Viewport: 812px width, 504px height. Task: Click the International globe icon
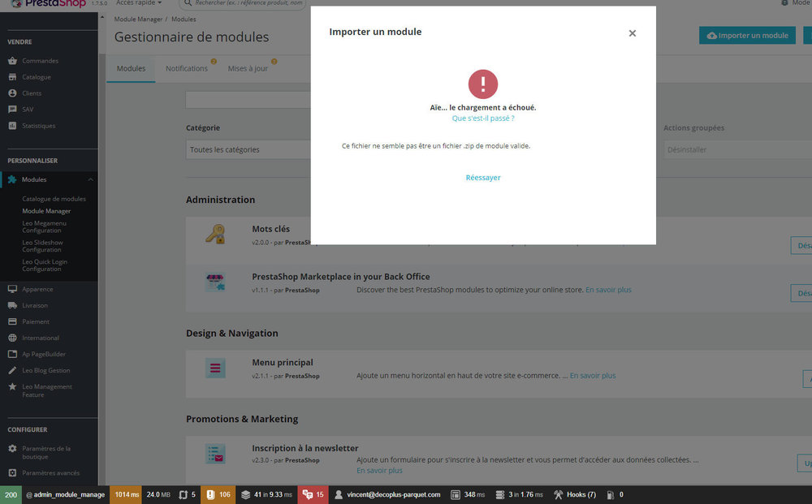[x=12, y=338]
